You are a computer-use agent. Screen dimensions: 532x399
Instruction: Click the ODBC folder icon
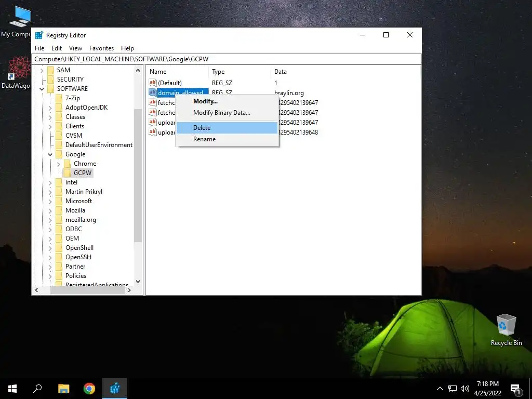[x=59, y=229]
